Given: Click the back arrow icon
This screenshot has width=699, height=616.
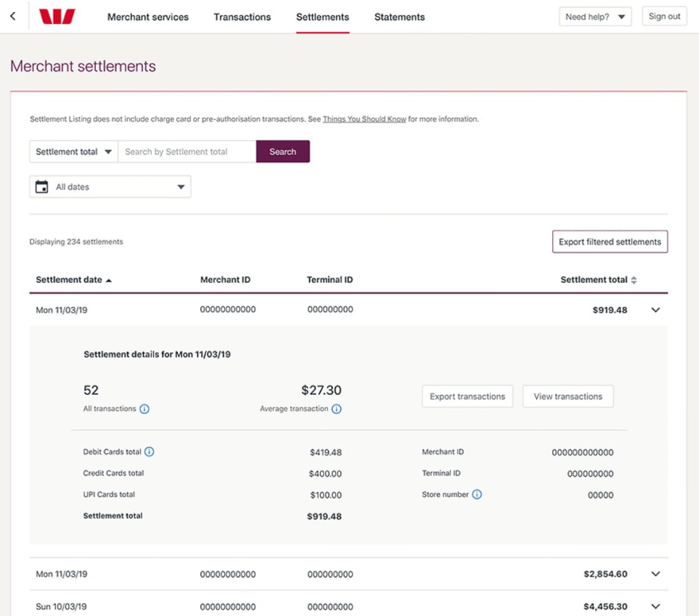Looking at the screenshot, I should click(x=13, y=16).
